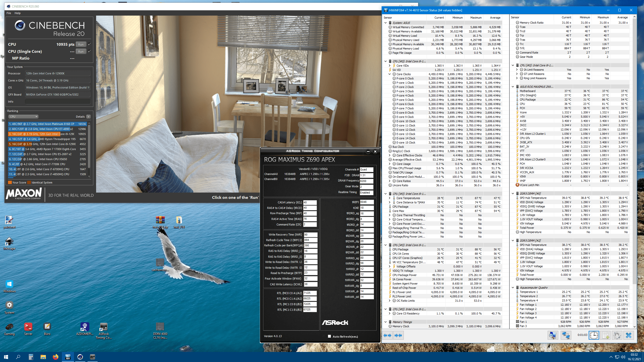Click the CAS# Latency (tCL) value field

[310, 202]
